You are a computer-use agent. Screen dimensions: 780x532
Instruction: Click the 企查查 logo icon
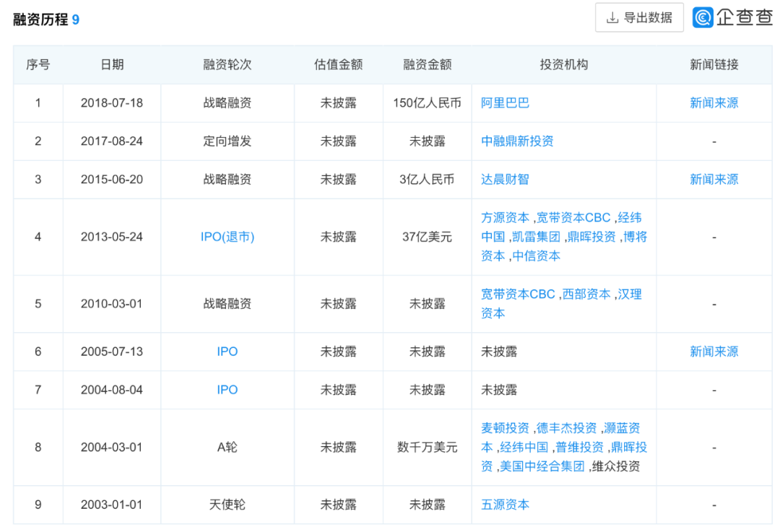coord(703,17)
